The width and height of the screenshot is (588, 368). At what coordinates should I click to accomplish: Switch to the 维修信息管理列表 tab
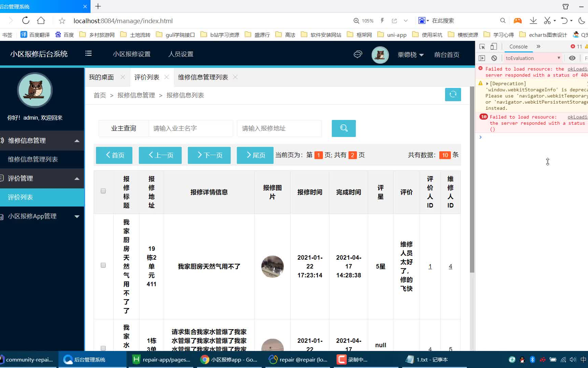(x=203, y=77)
